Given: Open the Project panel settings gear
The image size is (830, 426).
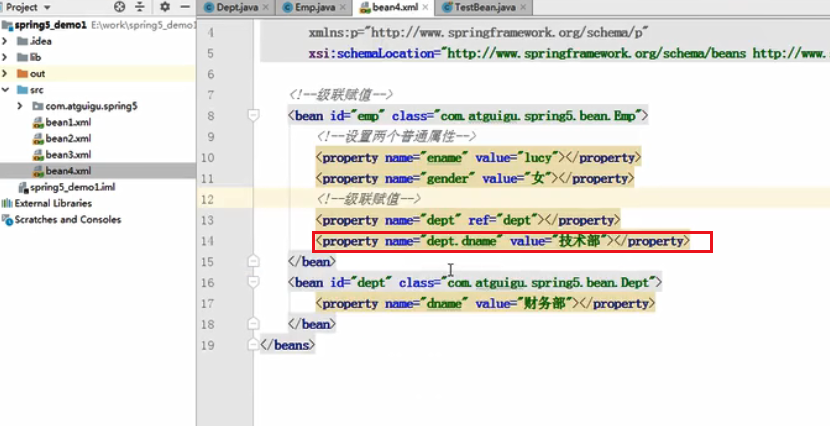Looking at the screenshot, I should click(165, 7).
